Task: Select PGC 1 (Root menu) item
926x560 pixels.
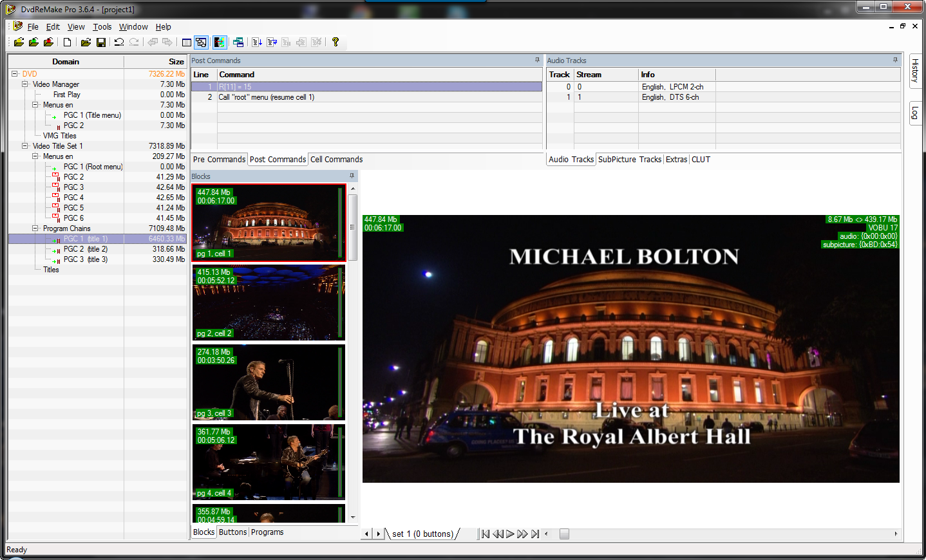Action: click(x=93, y=167)
